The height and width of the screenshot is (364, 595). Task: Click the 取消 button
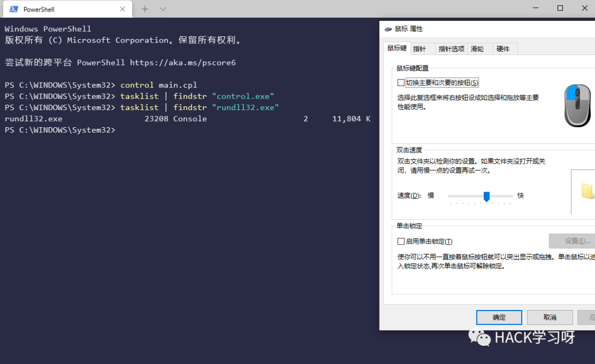(550, 317)
